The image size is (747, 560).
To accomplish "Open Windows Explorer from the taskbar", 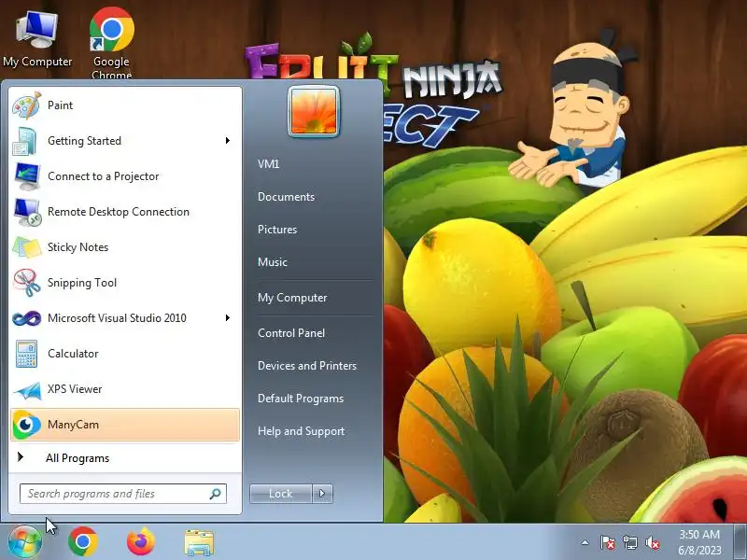I will coord(199,543).
